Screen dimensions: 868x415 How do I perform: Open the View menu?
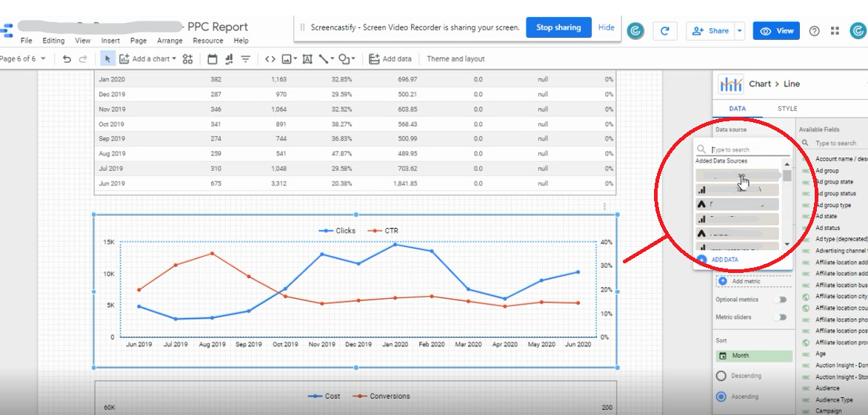coord(82,41)
